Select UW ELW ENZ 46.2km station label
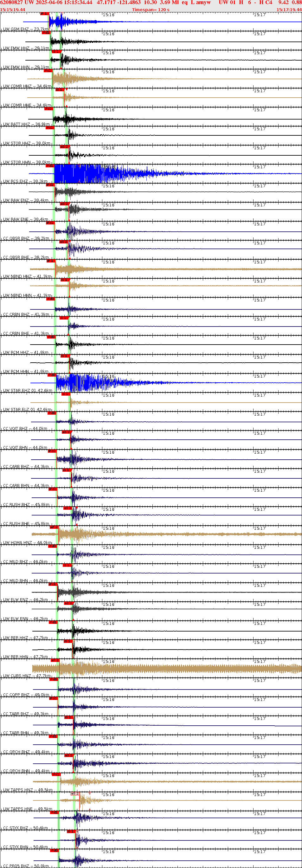Screen dimensions: 302x868 pos(26,600)
